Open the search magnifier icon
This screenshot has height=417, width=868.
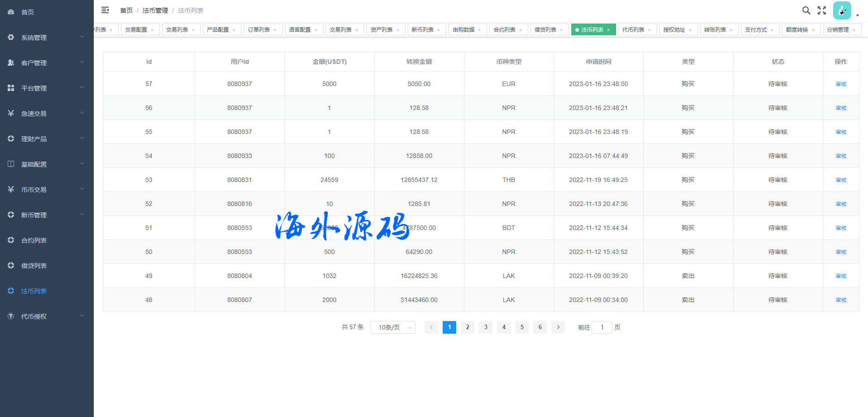point(806,10)
